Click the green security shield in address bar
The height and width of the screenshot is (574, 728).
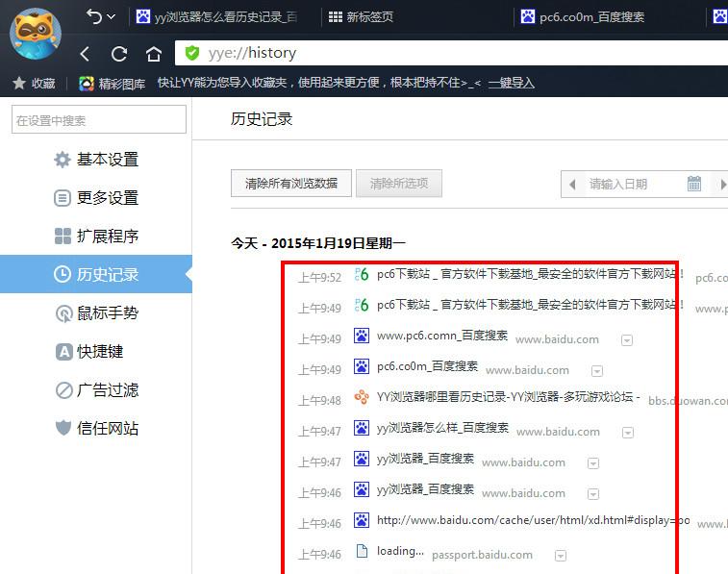pos(191,53)
